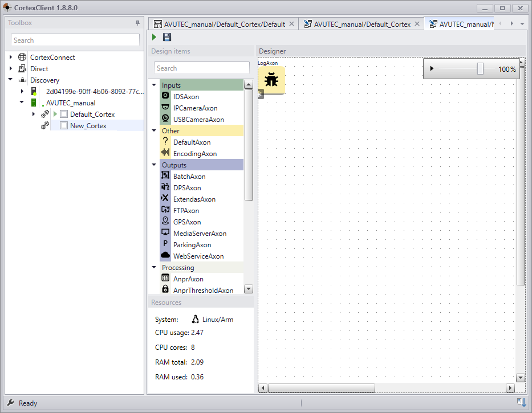
Task: Choose the ParkingAxon P icon
Action: click(165, 243)
